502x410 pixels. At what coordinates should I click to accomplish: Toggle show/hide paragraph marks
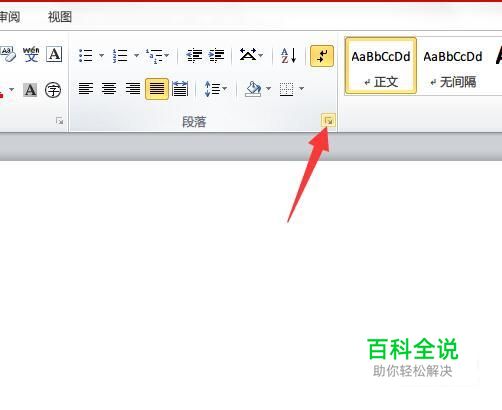tap(322, 56)
